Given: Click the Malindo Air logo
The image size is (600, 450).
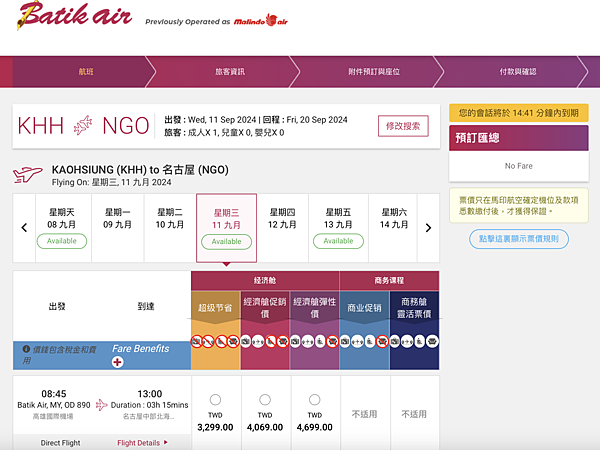Looking at the screenshot, I should tap(261, 21).
